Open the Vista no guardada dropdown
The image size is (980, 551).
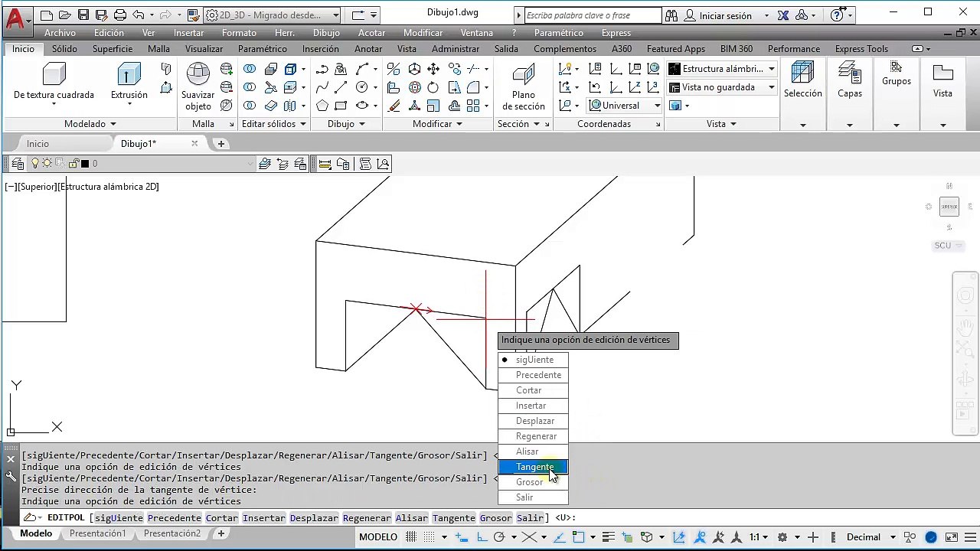pyautogui.click(x=722, y=87)
